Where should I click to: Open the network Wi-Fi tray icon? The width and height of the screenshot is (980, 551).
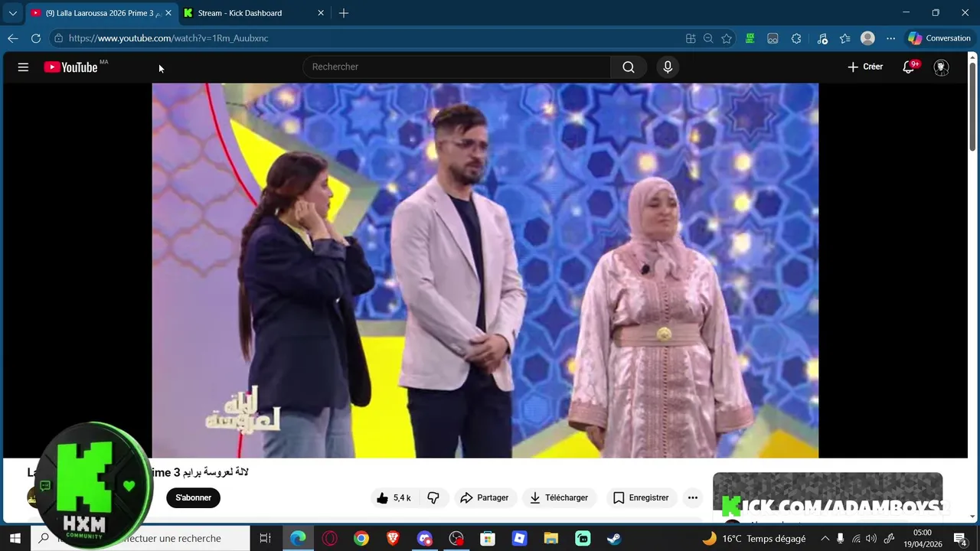click(x=856, y=538)
